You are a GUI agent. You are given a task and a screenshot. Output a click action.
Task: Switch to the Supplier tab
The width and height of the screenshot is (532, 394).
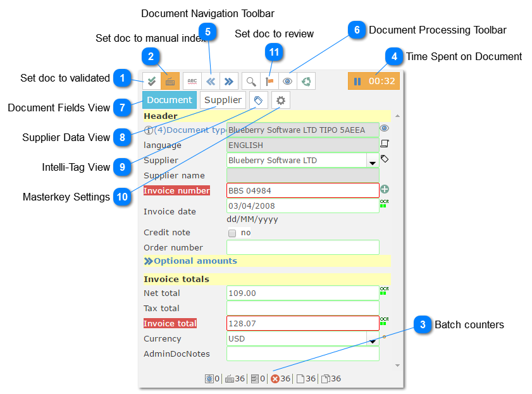click(x=223, y=100)
